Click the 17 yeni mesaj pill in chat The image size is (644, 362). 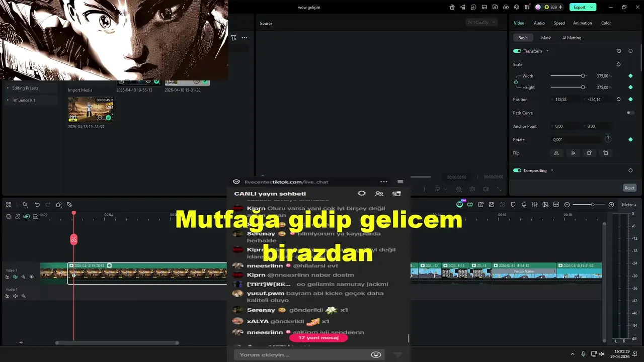318,338
